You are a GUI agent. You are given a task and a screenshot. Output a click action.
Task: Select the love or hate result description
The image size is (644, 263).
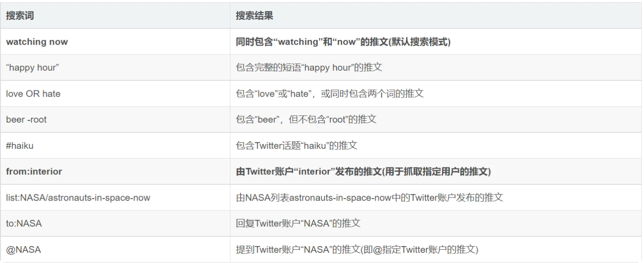click(x=330, y=94)
